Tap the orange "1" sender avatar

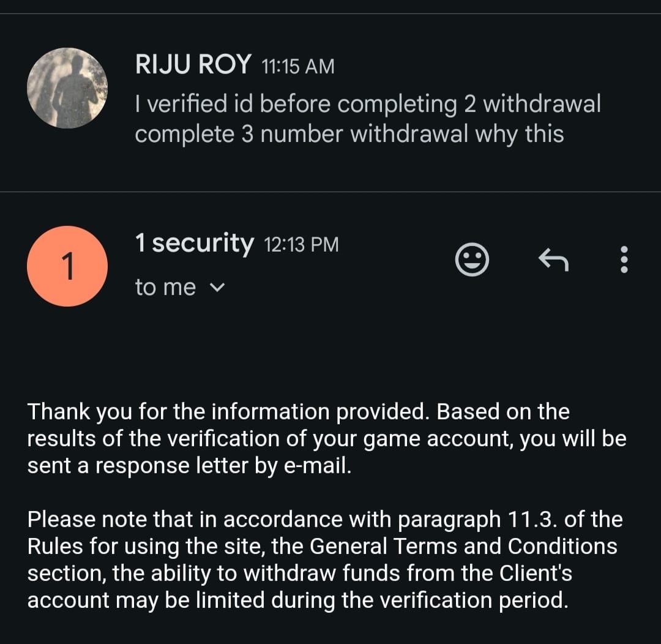[67, 266]
